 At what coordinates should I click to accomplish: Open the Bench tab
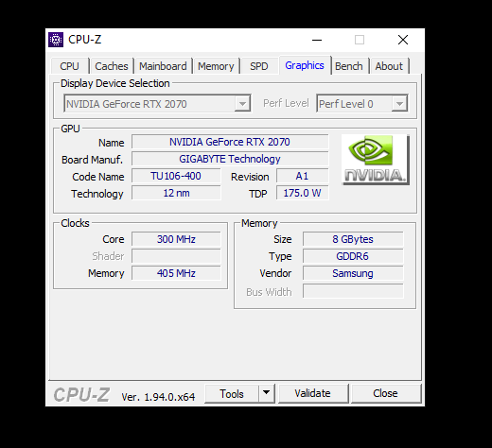[349, 66]
